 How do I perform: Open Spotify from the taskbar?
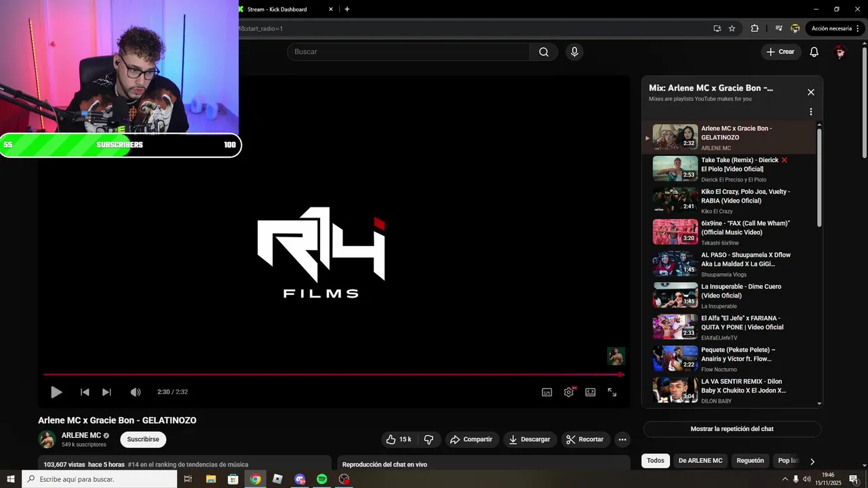(322, 479)
